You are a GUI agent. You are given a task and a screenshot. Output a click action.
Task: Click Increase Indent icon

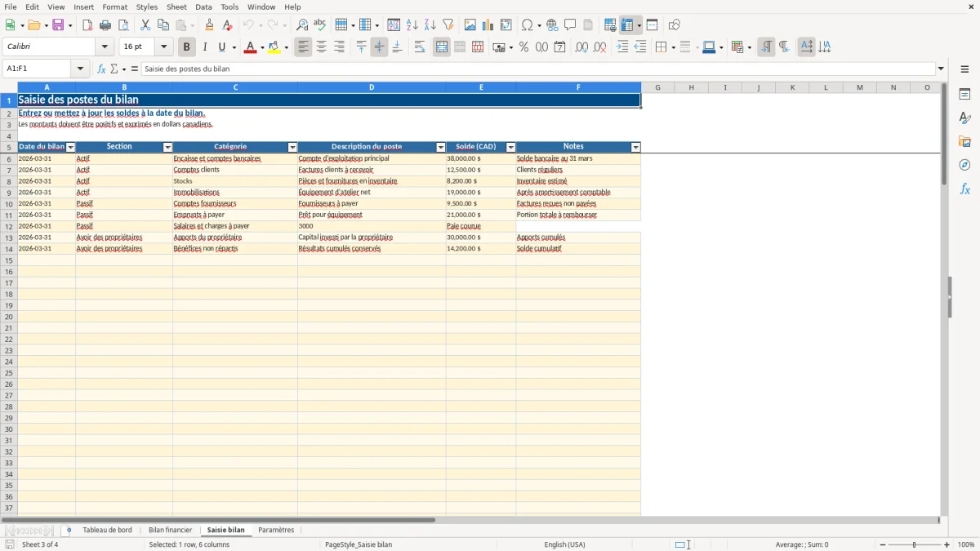(622, 47)
